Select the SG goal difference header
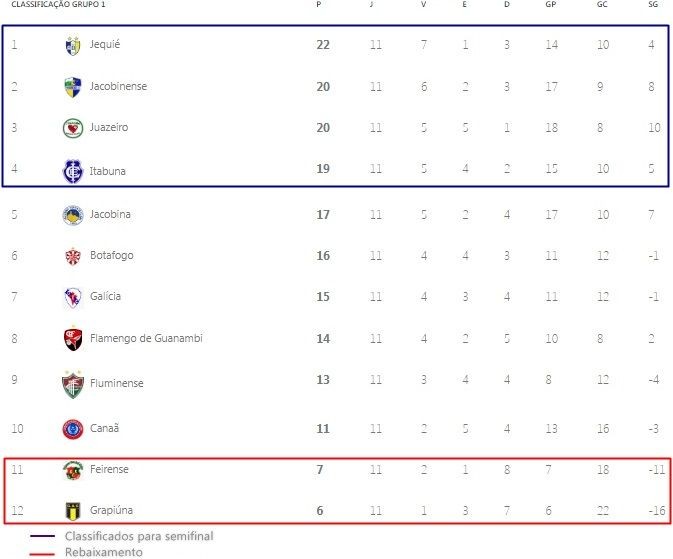 click(653, 4)
